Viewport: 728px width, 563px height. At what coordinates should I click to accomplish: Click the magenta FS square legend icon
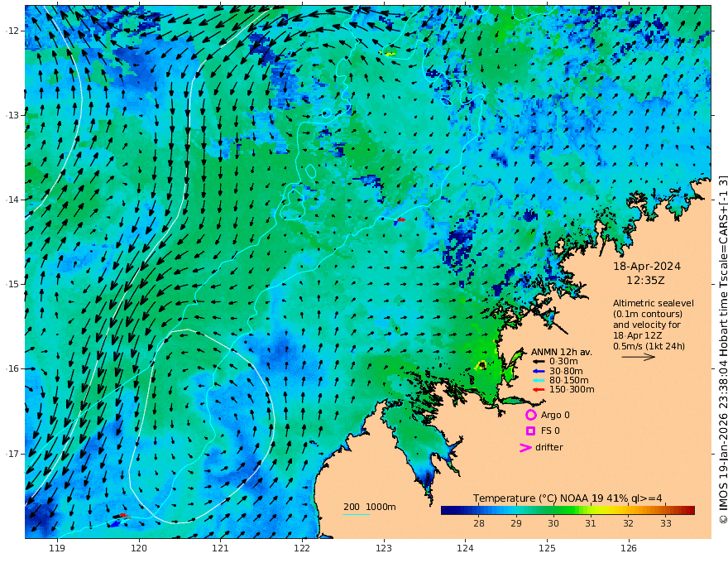(530, 431)
